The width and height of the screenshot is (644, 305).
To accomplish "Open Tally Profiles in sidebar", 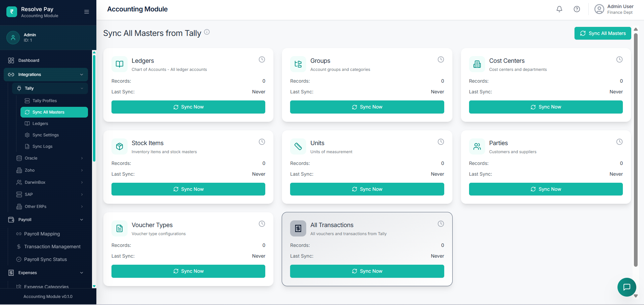I will pos(54,101).
